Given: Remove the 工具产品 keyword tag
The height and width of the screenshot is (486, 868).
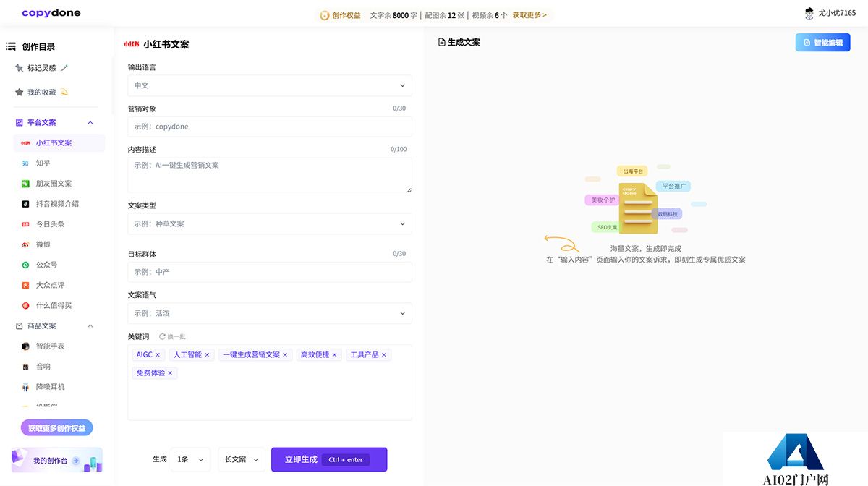Looking at the screenshot, I should coord(384,355).
